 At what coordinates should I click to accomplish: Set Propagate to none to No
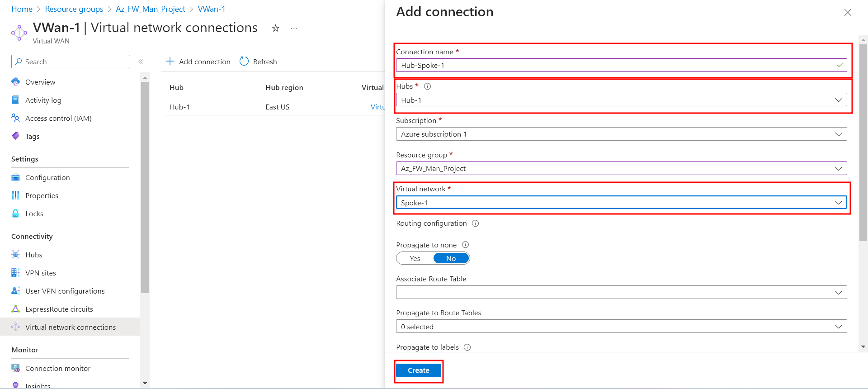click(x=451, y=258)
